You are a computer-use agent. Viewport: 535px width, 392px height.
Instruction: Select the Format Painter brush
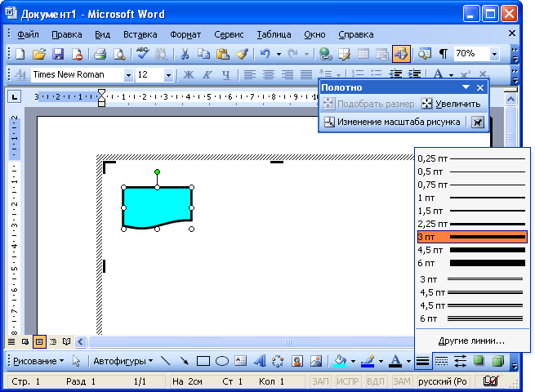click(242, 54)
